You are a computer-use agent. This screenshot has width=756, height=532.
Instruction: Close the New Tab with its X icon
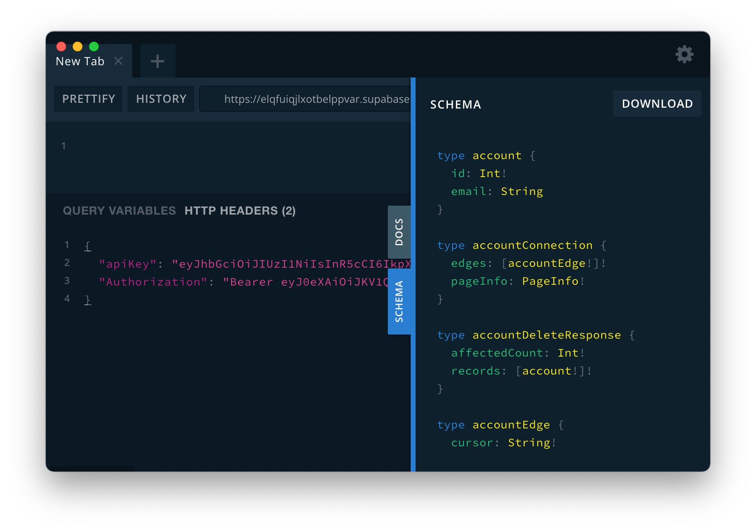pos(119,61)
